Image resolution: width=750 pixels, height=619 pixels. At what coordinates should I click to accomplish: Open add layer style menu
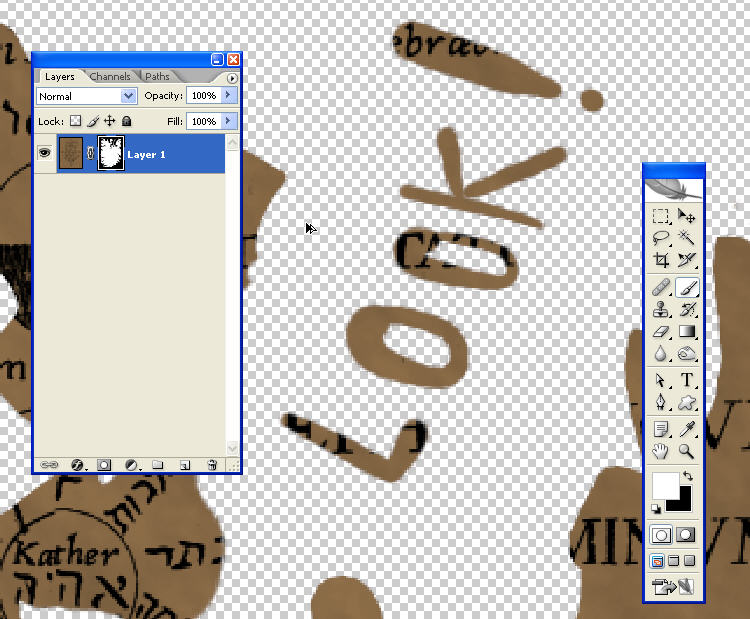[77, 464]
